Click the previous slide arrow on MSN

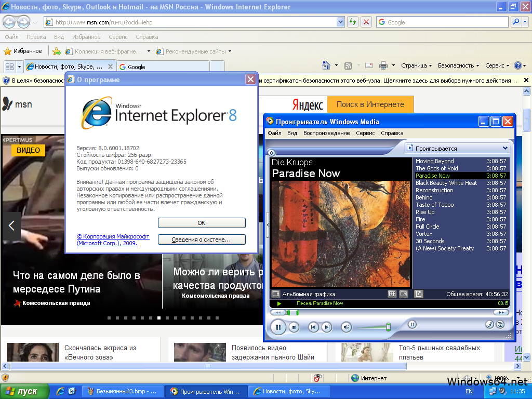[11, 225]
